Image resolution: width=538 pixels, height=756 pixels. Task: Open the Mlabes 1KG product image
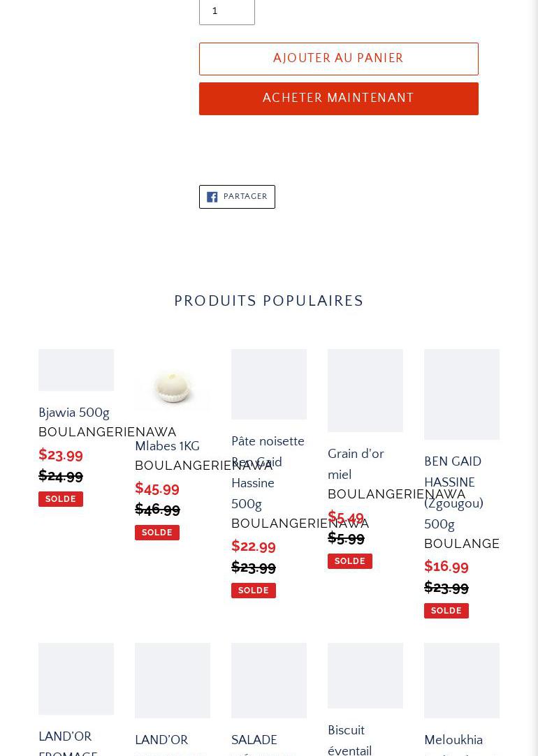pos(173,386)
